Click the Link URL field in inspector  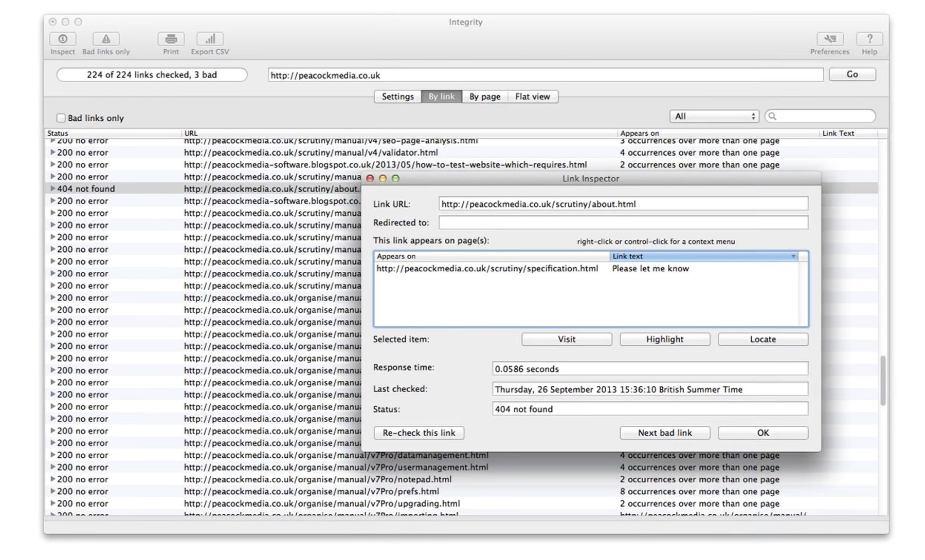click(623, 204)
